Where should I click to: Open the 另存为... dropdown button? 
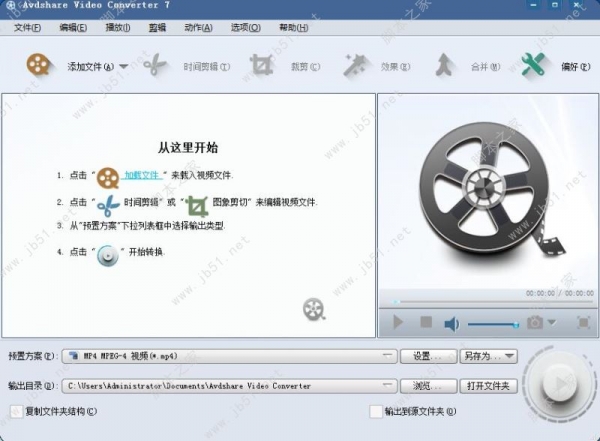489,356
